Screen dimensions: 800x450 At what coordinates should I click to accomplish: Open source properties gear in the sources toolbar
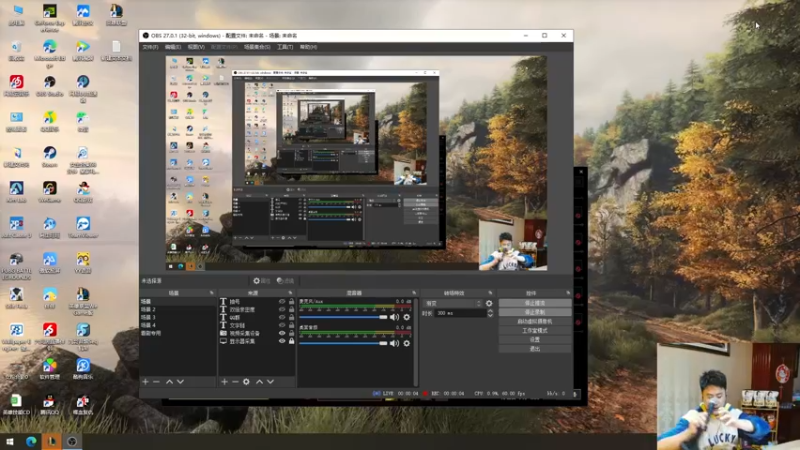pos(246,382)
